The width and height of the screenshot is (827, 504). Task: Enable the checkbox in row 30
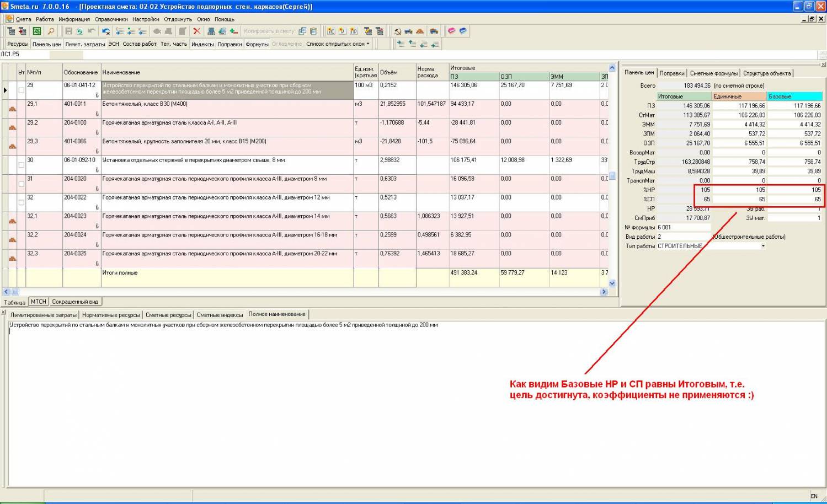(21, 165)
